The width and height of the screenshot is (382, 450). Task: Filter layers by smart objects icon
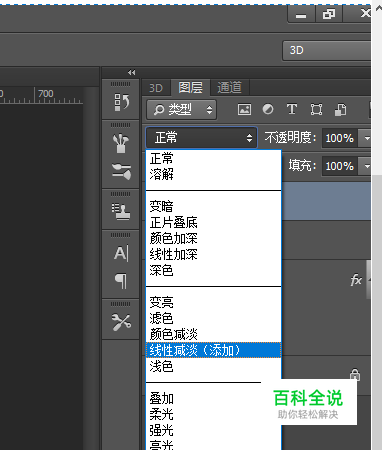tap(340, 109)
